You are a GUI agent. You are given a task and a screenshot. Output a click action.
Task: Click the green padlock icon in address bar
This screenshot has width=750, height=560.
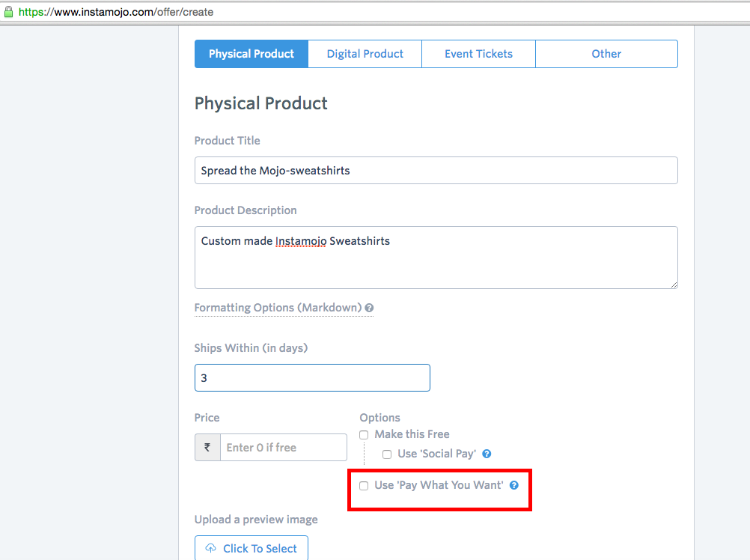point(9,12)
